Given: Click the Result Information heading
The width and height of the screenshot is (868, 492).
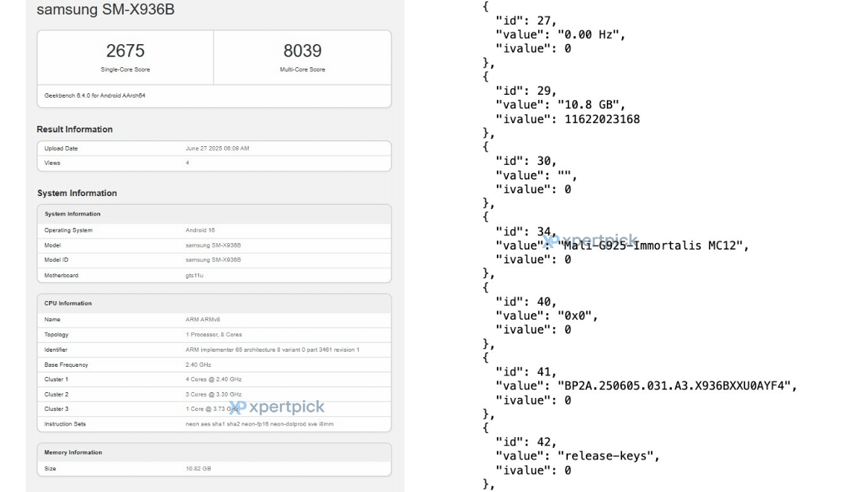Looking at the screenshot, I should coord(75,130).
